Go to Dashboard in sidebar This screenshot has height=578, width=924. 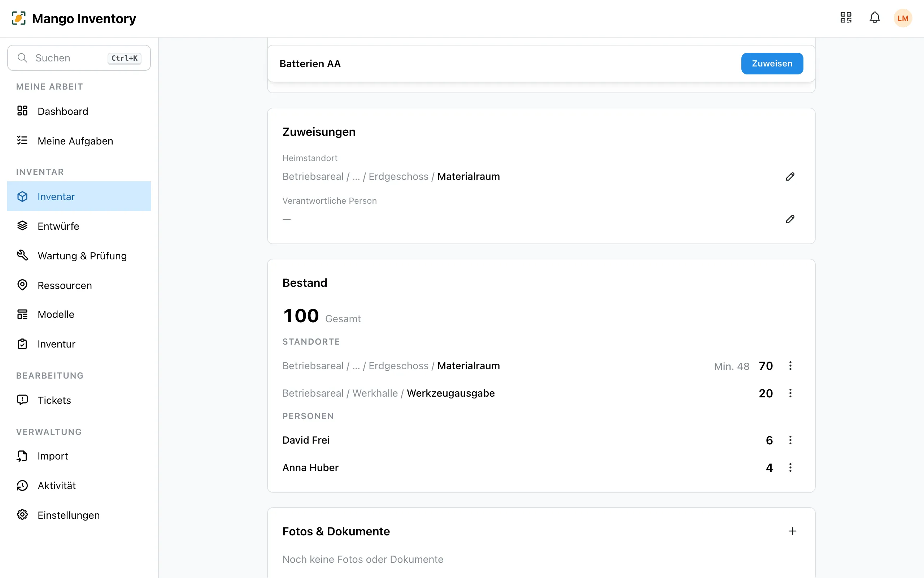click(x=79, y=111)
